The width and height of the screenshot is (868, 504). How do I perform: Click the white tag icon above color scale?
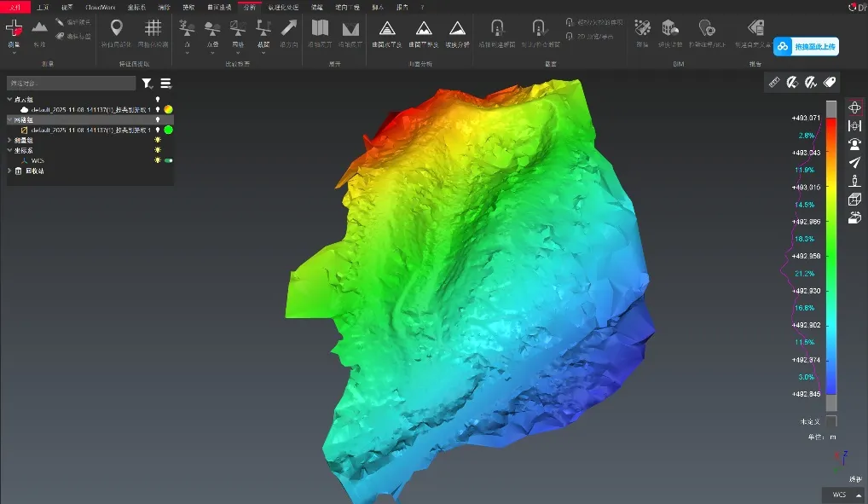pos(830,83)
